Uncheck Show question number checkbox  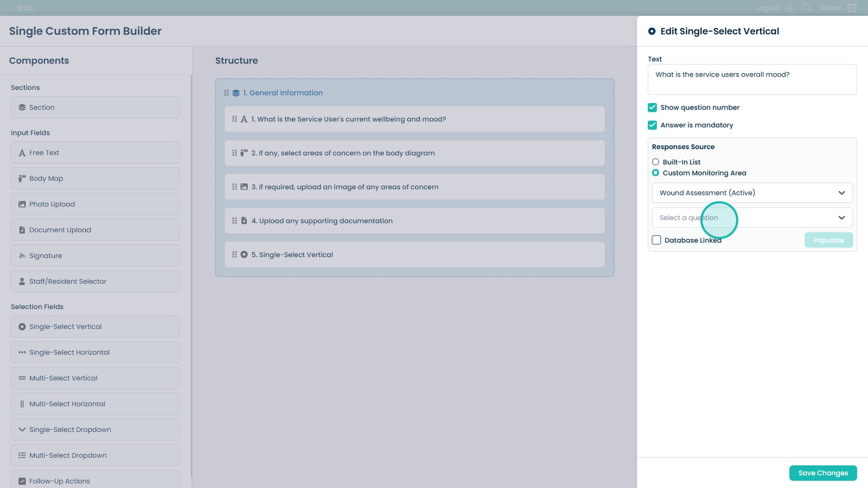(x=652, y=107)
